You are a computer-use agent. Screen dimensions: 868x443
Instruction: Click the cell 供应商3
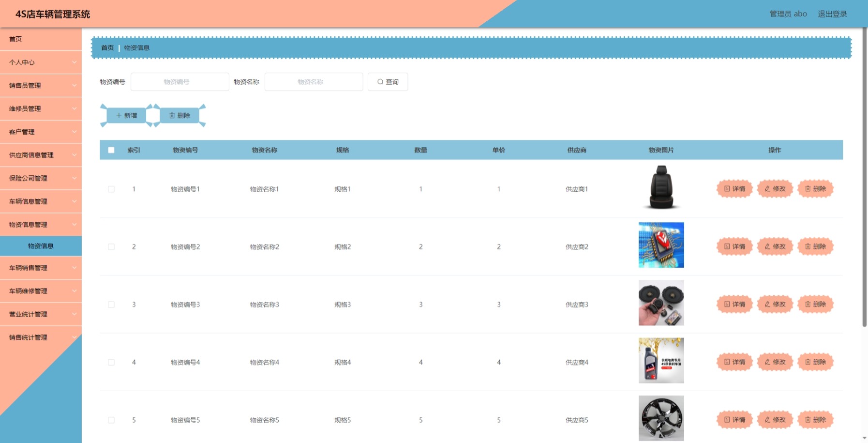click(577, 305)
